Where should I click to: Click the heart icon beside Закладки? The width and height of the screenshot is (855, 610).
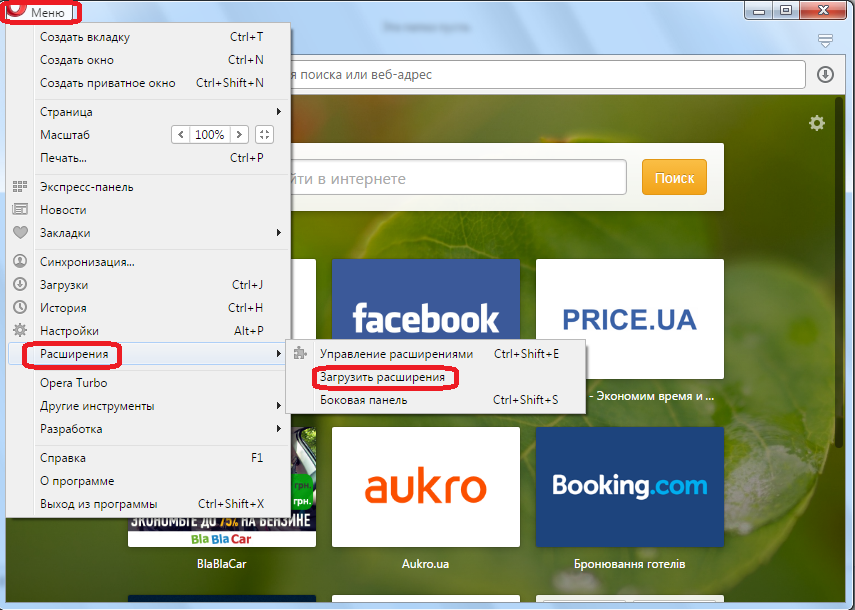point(19,233)
